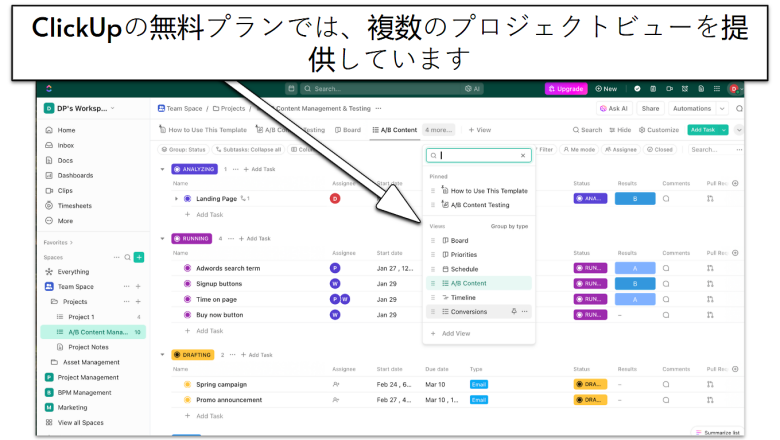780x440 pixels.
Task: Collapse the RUNNING group
Action: (x=163, y=239)
